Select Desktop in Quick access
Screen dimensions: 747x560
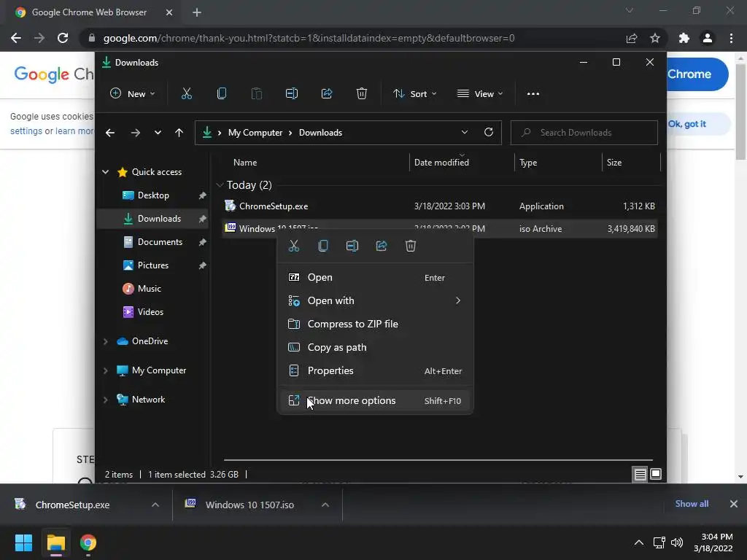152,195
